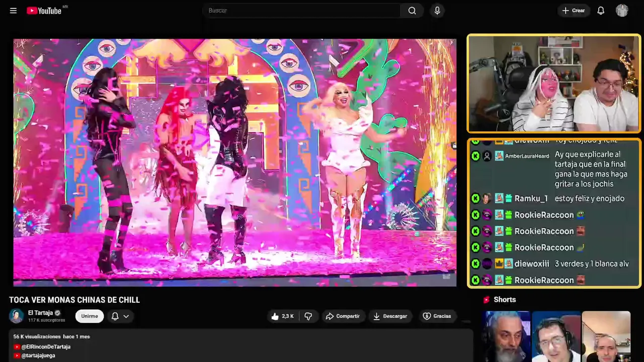Image resolution: width=644 pixels, height=362 pixels.
Task: Open the Crear menu
Action: pyautogui.click(x=574, y=11)
